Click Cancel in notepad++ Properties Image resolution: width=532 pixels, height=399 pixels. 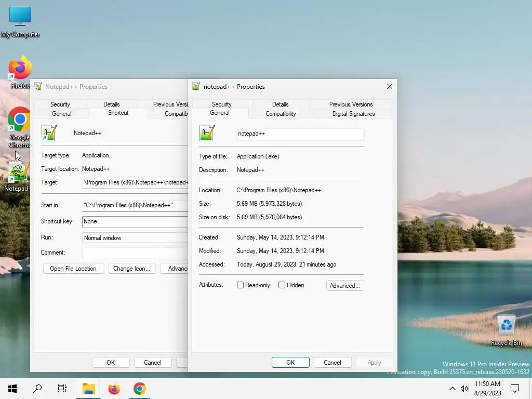(332, 362)
